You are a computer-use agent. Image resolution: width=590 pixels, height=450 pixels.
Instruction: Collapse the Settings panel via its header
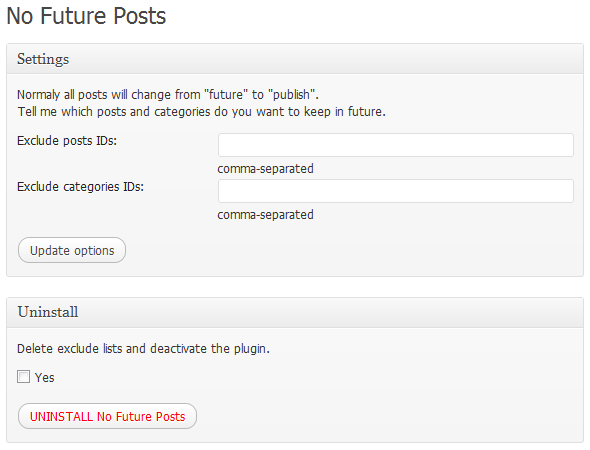click(295, 59)
